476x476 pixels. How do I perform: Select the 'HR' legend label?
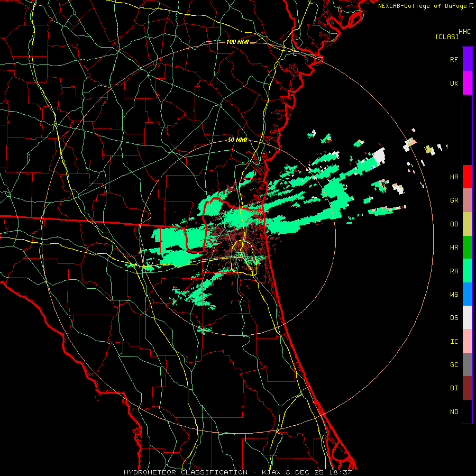[454, 248]
